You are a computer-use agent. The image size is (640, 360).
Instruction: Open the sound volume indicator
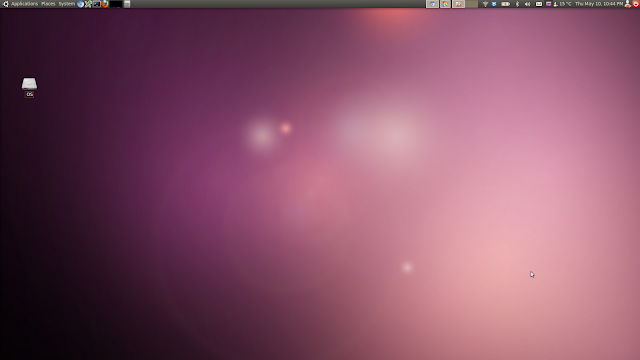tap(527, 4)
